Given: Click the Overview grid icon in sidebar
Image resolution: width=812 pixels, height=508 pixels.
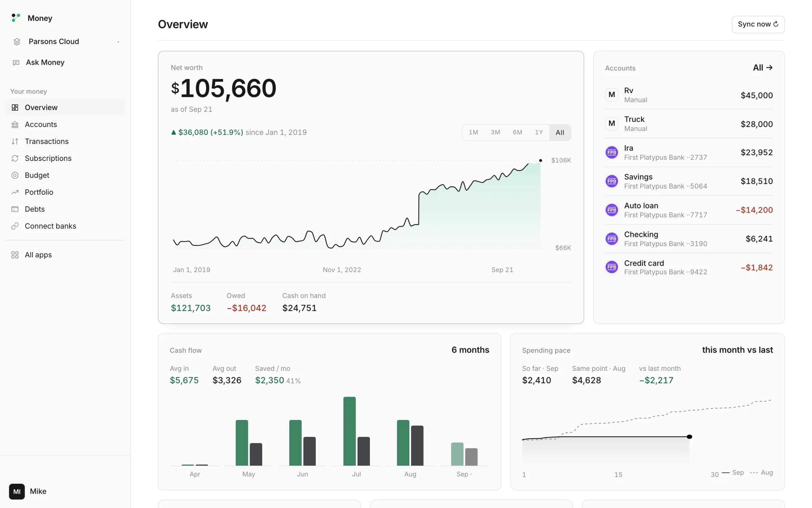Looking at the screenshot, I should 15,107.
